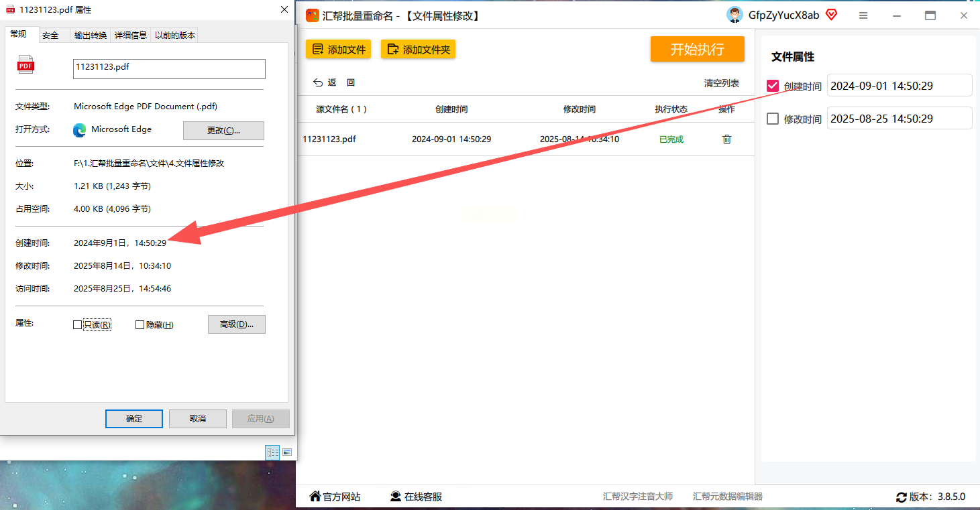
Task: Click the 开始执行 button
Action: [x=697, y=49]
